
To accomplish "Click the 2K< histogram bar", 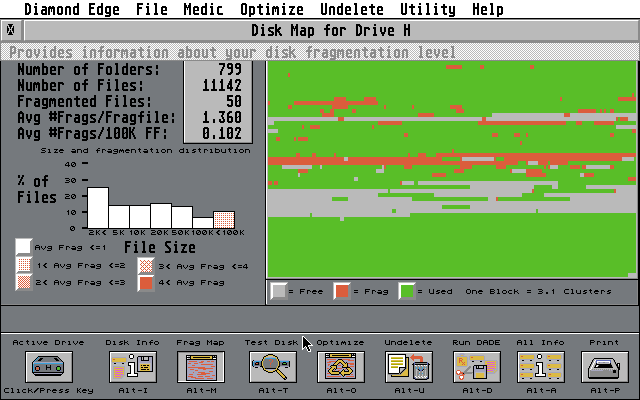I will 98,208.
